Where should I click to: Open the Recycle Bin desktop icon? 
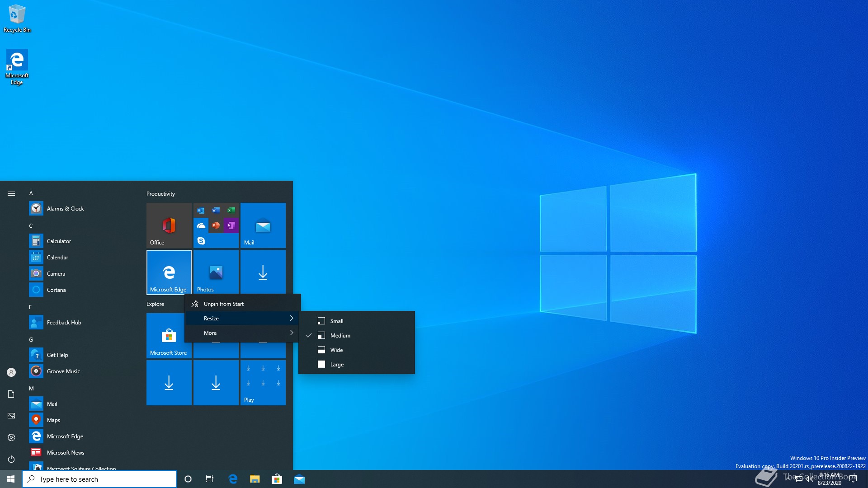click(x=17, y=19)
